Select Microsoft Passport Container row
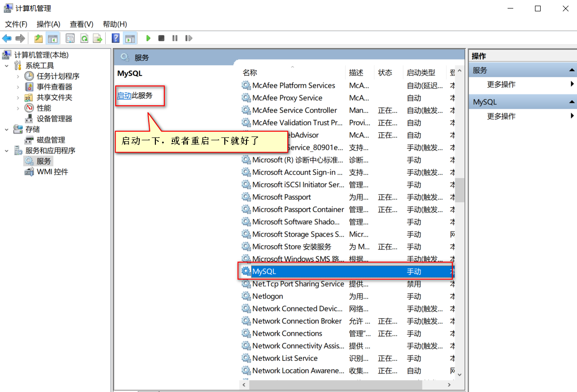Screen dimensions: 577x392 (x=348, y=209)
